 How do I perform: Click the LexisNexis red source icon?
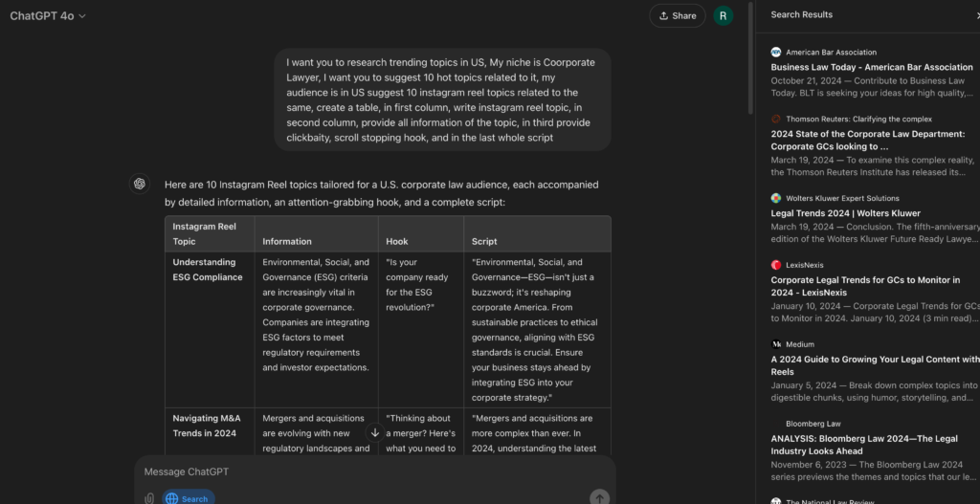coord(776,265)
